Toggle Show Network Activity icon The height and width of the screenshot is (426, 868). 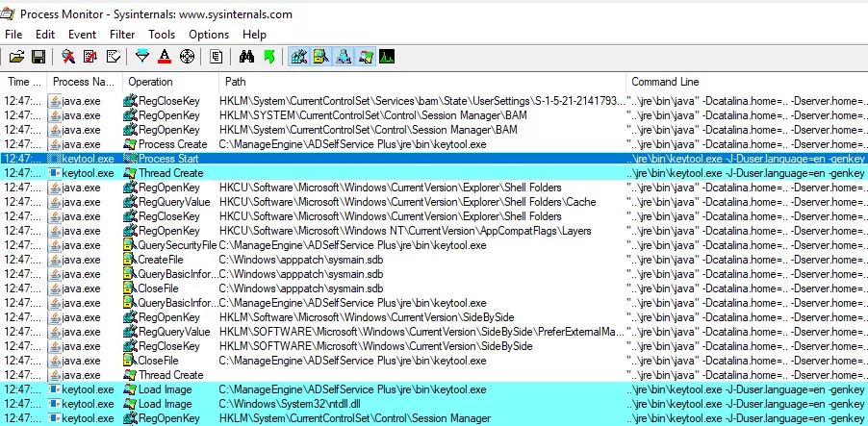coord(344,57)
